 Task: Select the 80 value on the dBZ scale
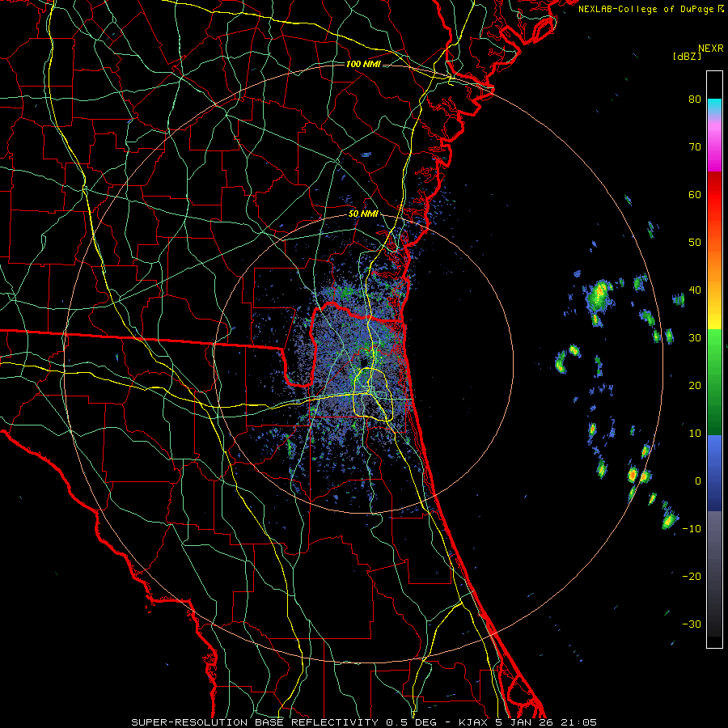695,99
